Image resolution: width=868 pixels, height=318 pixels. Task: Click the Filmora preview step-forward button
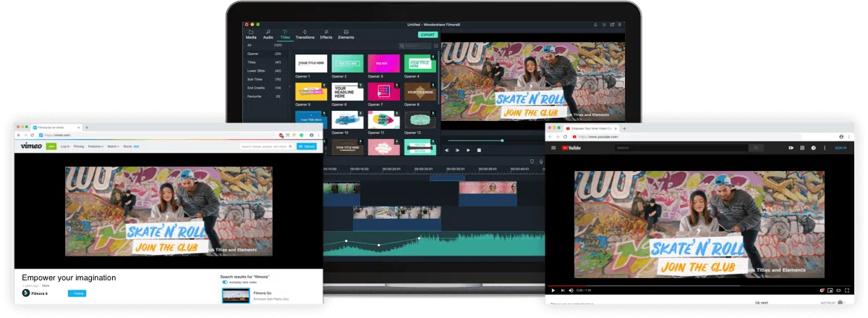click(457, 150)
